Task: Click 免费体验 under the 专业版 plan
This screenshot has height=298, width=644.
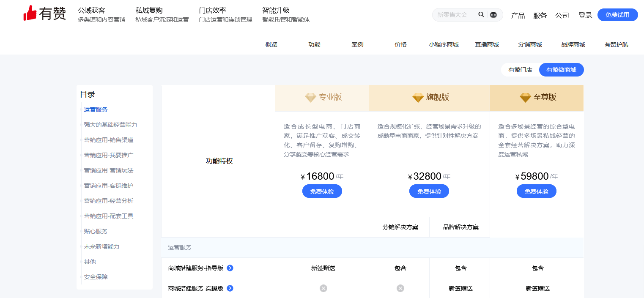Action: tap(322, 191)
